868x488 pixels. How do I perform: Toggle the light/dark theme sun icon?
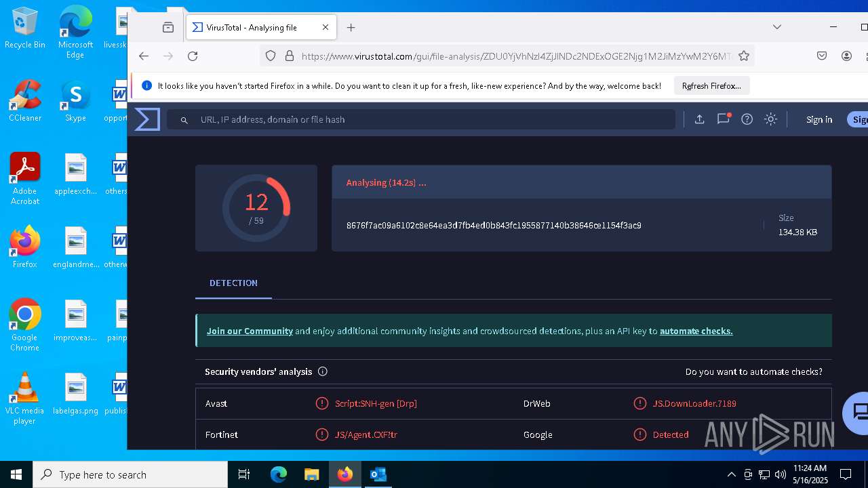click(770, 119)
